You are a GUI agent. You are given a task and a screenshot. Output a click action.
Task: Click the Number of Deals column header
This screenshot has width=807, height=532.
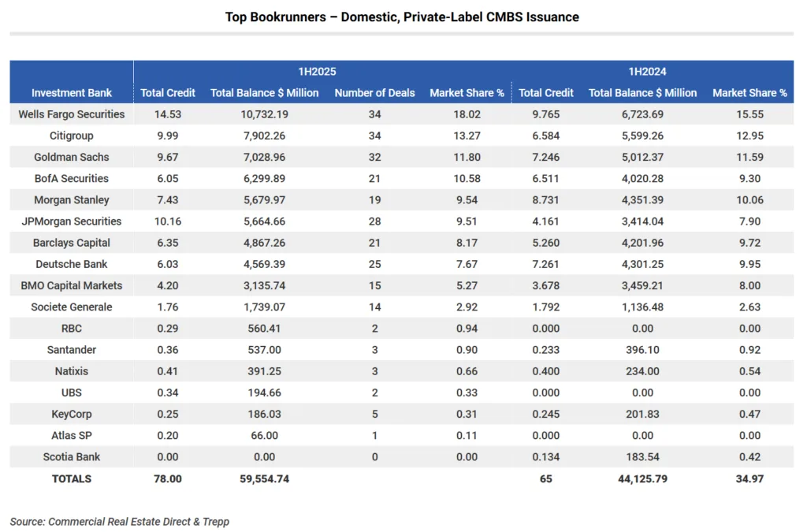(x=374, y=93)
